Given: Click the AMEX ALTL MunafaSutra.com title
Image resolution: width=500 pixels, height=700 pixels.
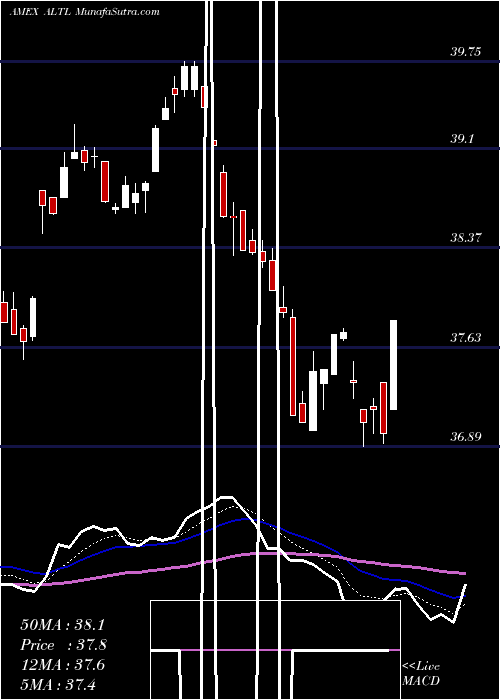Looking at the screenshot, I should tap(84, 12).
